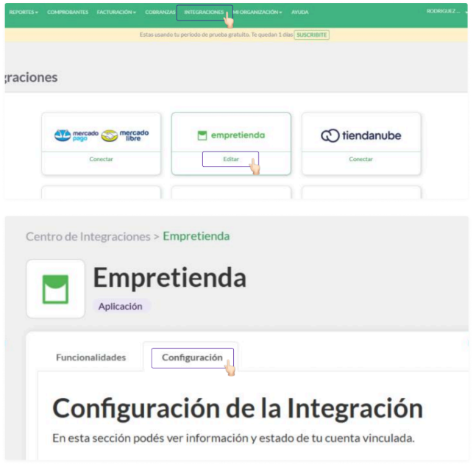This screenshot has width=476, height=467.
Task: Go to the Cobranzas menu
Action: [160, 13]
